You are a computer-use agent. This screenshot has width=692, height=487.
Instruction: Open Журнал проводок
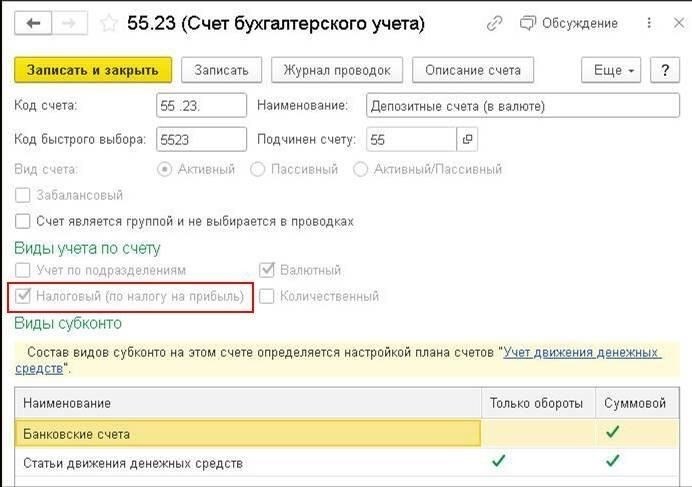tap(337, 70)
